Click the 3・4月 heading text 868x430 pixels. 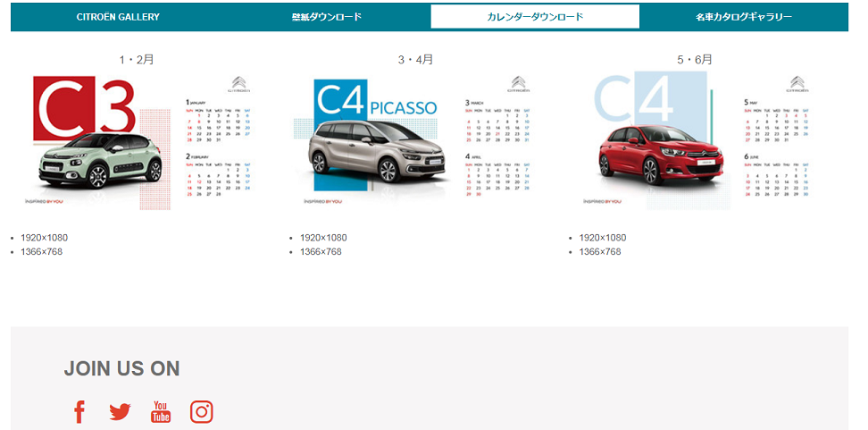click(x=416, y=60)
